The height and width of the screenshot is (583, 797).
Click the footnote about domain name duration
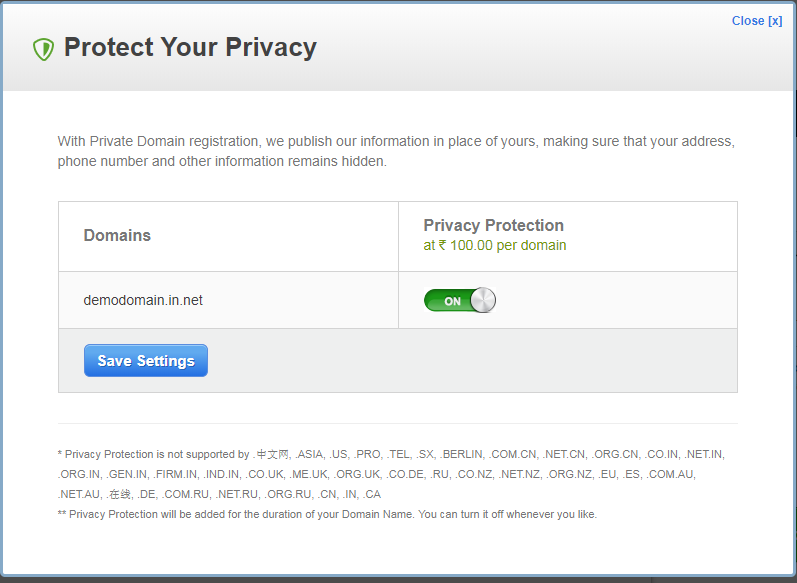tap(327, 514)
